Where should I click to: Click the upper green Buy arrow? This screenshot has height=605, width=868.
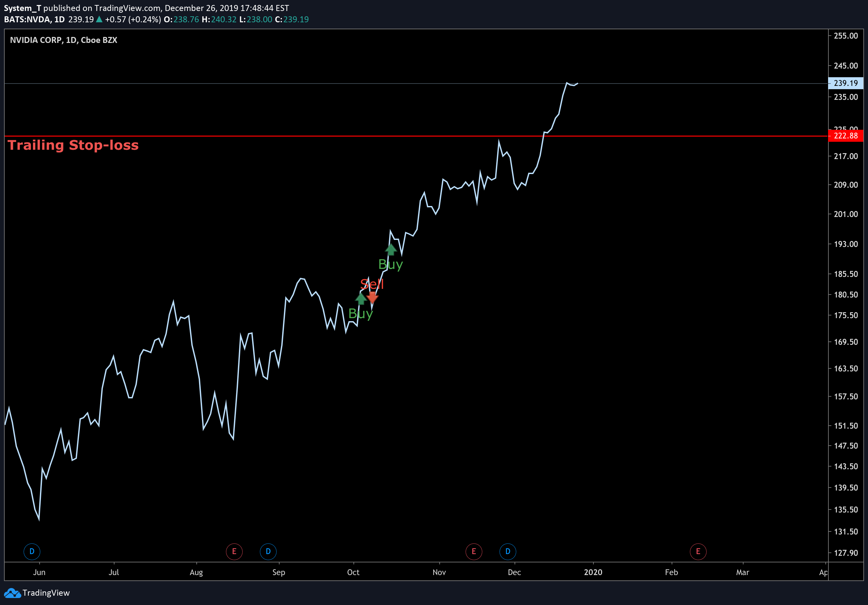tap(390, 249)
